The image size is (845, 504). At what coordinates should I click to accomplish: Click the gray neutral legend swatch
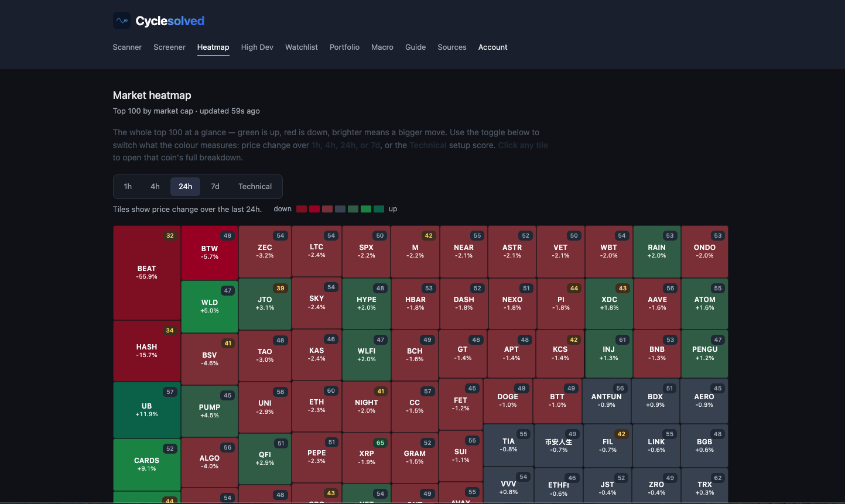(340, 209)
